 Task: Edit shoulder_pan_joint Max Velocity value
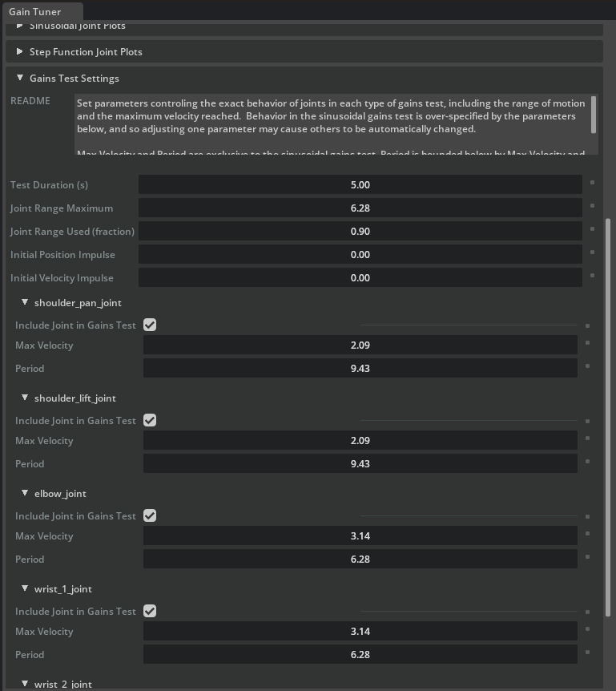tap(360, 345)
